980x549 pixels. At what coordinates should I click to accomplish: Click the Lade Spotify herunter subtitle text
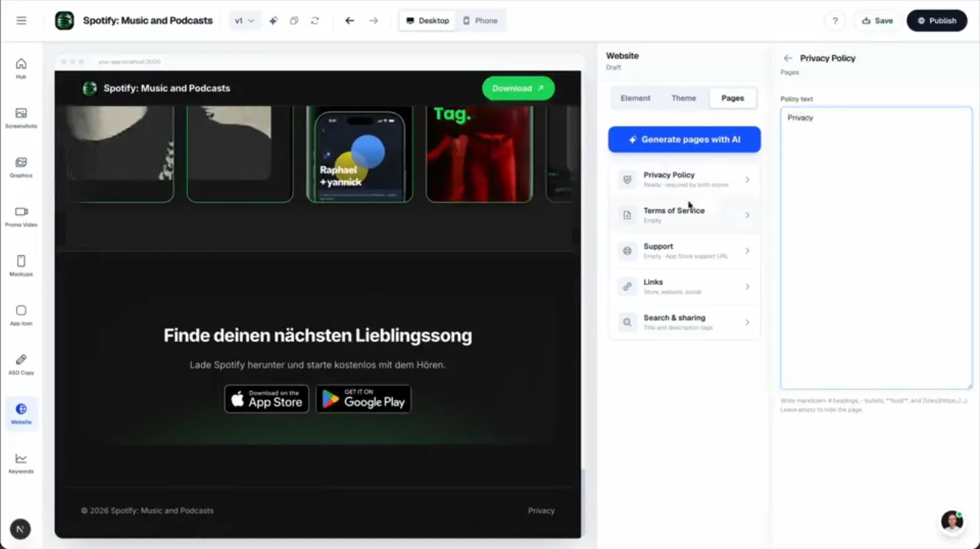(318, 365)
